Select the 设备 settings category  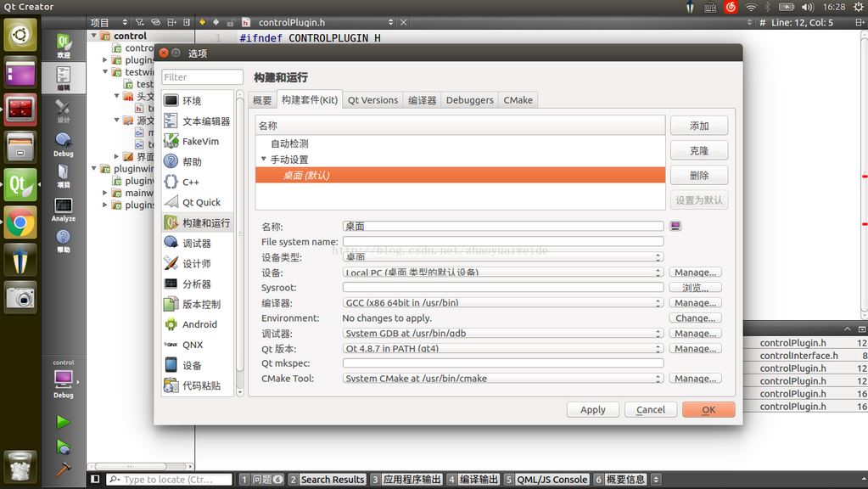click(x=198, y=365)
